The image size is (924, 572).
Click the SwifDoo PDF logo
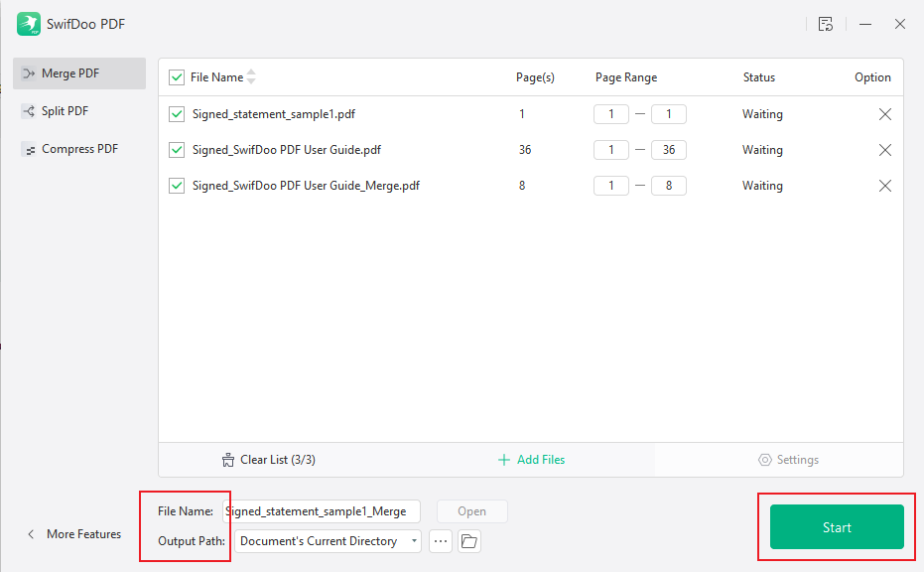click(27, 23)
